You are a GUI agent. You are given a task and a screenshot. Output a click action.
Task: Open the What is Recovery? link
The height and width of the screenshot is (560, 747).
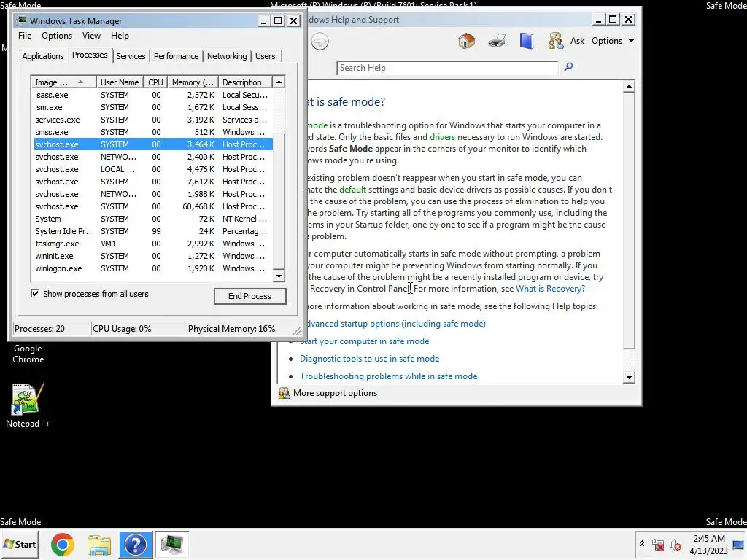550,289
